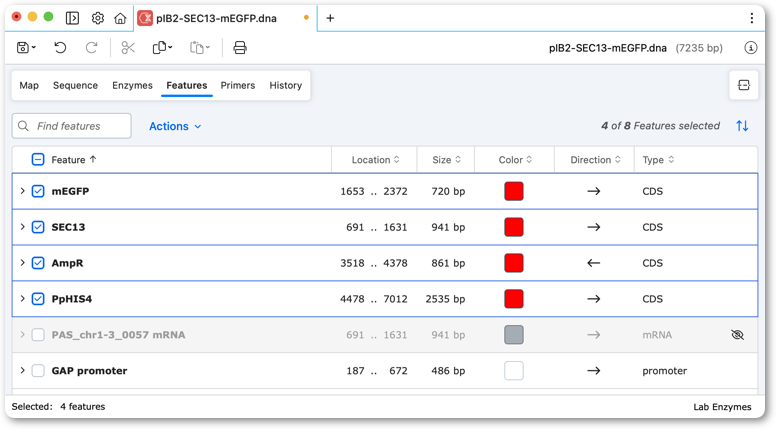Expand the SEC13 feature row

tap(22, 227)
